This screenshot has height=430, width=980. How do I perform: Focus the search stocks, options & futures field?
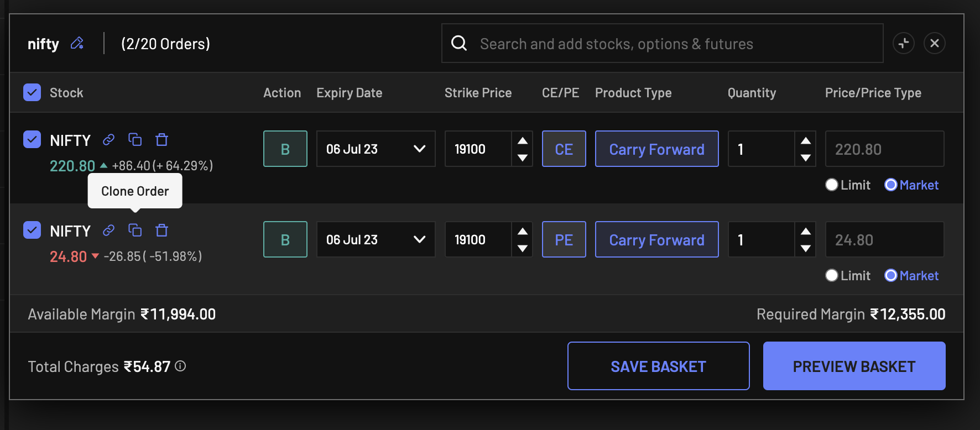tap(664, 44)
